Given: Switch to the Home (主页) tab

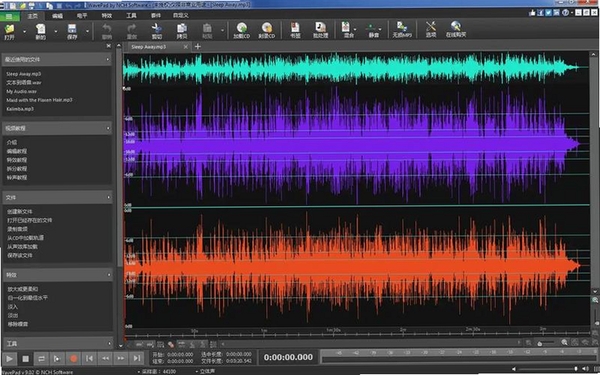Looking at the screenshot, I should (x=33, y=16).
